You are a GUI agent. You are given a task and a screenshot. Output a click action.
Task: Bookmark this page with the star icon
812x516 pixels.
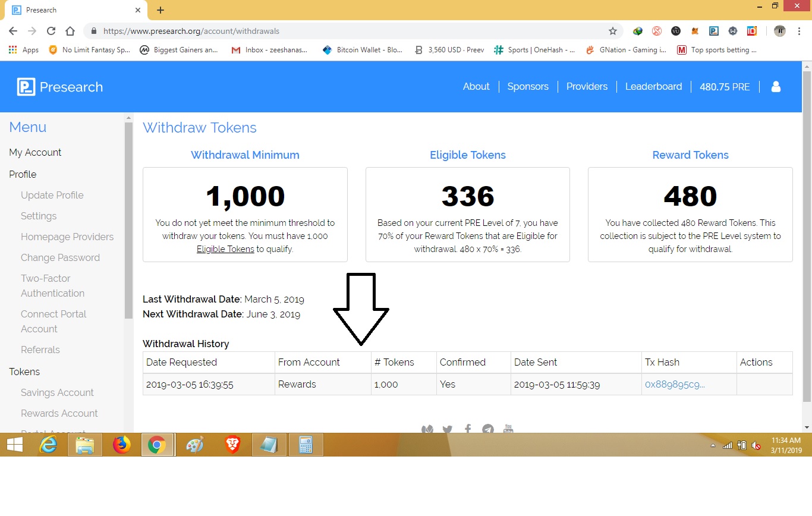click(613, 31)
